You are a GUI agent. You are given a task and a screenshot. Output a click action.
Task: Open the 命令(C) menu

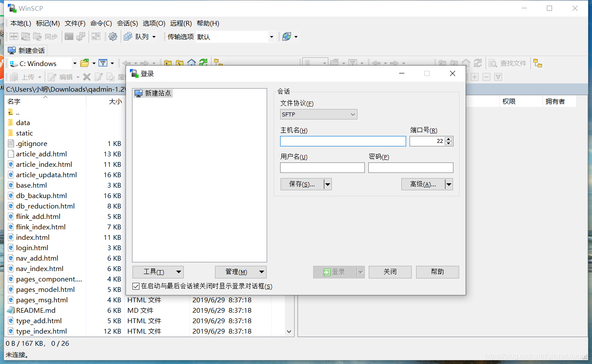tap(101, 23)
